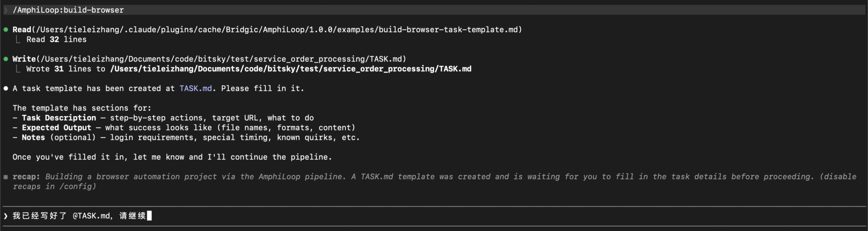Click the white bullet before "A task template"

pyautogui.click(x=6, y=88)
